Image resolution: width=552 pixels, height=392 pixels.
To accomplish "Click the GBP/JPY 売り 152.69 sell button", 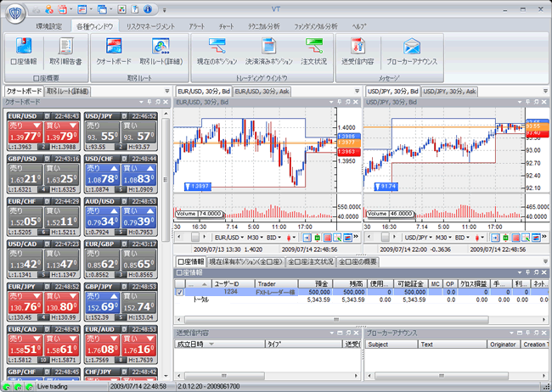I will (102, 303).
